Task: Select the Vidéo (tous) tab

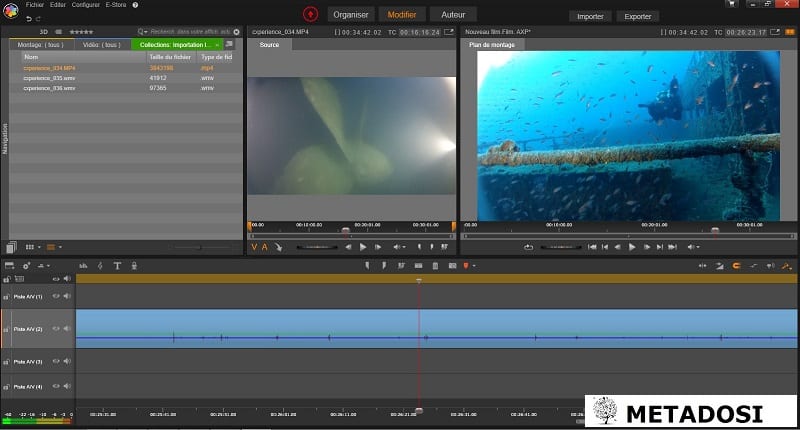Action: point(102,45)
